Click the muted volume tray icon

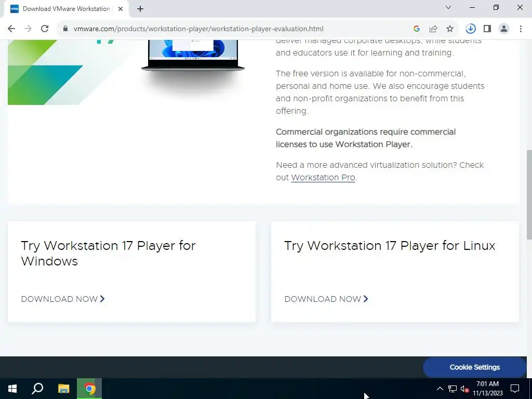[x=465, y=389]
